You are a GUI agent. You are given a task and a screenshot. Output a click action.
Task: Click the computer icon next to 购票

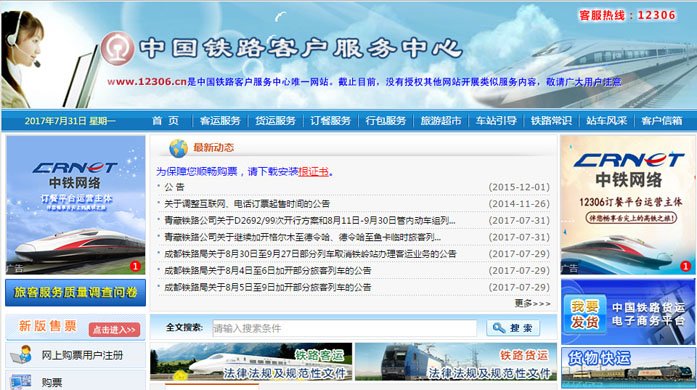(21, 382)
